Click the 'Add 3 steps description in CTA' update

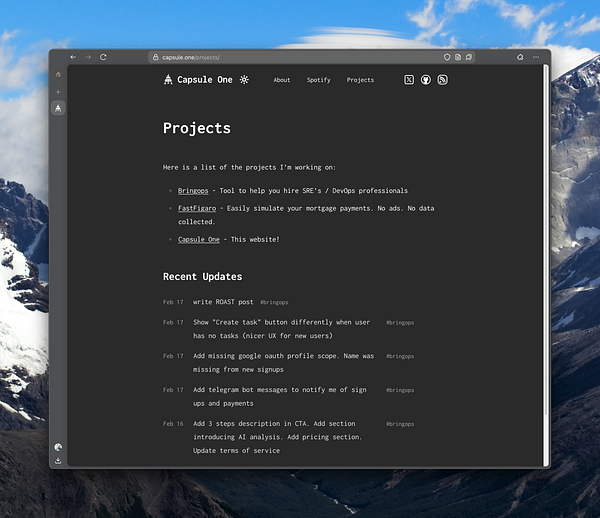click(277, 437)
